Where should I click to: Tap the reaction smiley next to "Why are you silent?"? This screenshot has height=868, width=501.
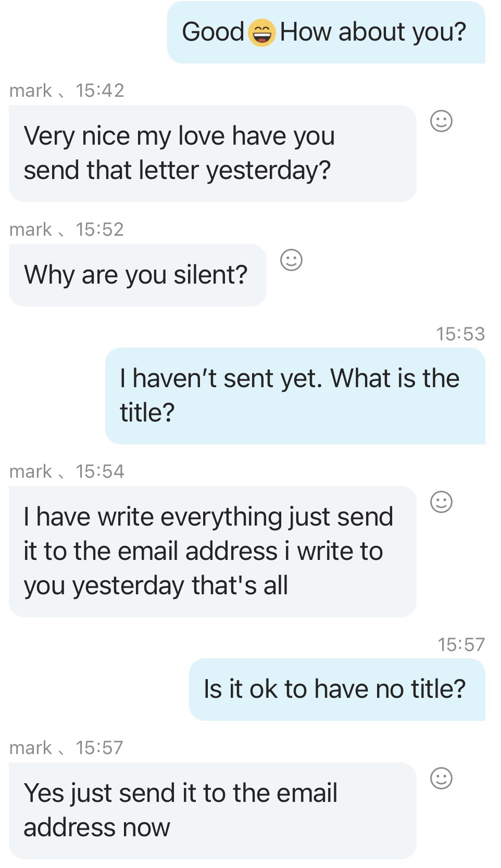pyautogui.click(x=291, y=260)
